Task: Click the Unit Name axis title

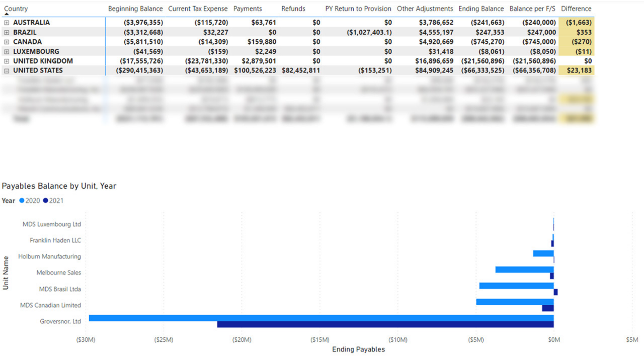Action: 6,273
